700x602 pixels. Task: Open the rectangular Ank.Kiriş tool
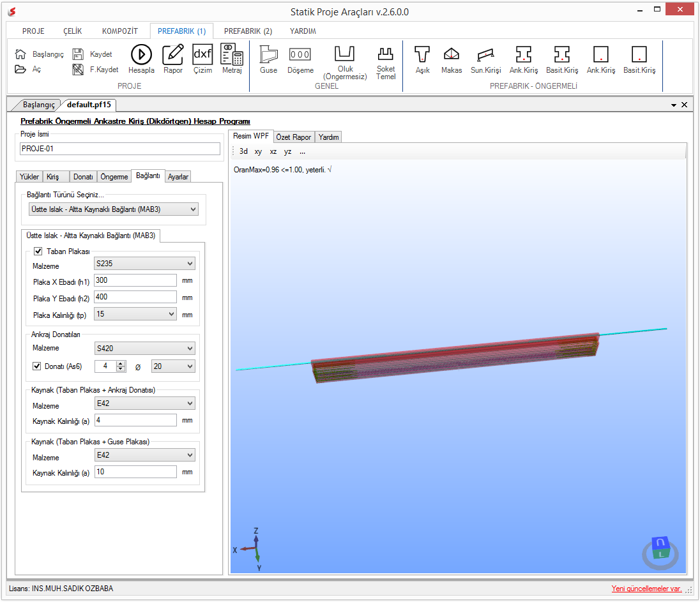pos(601,59)
